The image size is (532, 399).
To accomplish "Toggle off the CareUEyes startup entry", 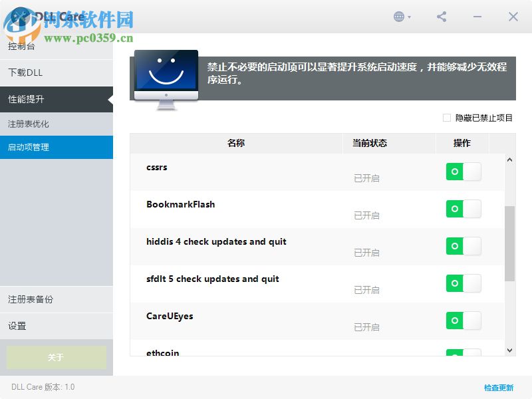I will click(x=464, y=321).
